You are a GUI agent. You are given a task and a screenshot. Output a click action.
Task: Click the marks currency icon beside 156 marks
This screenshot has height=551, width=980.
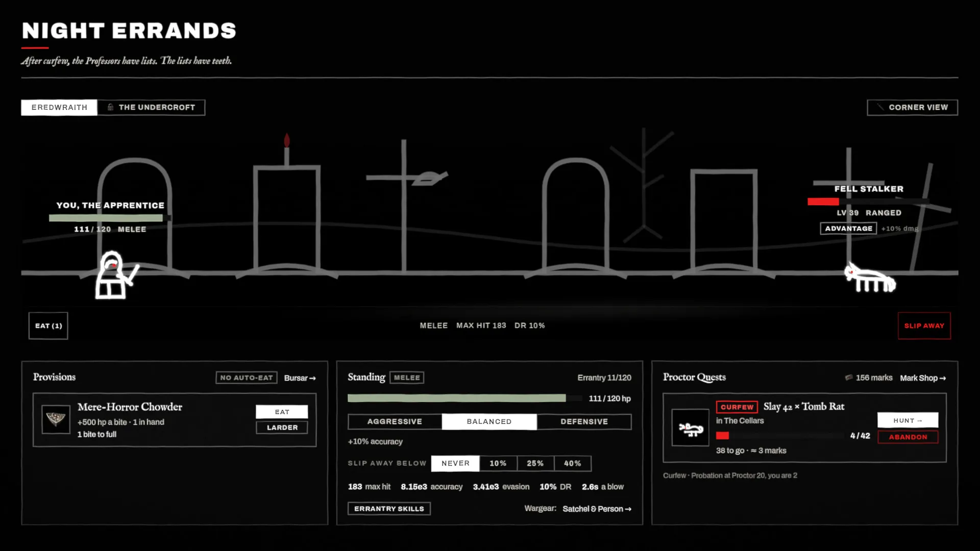(848, 378)
